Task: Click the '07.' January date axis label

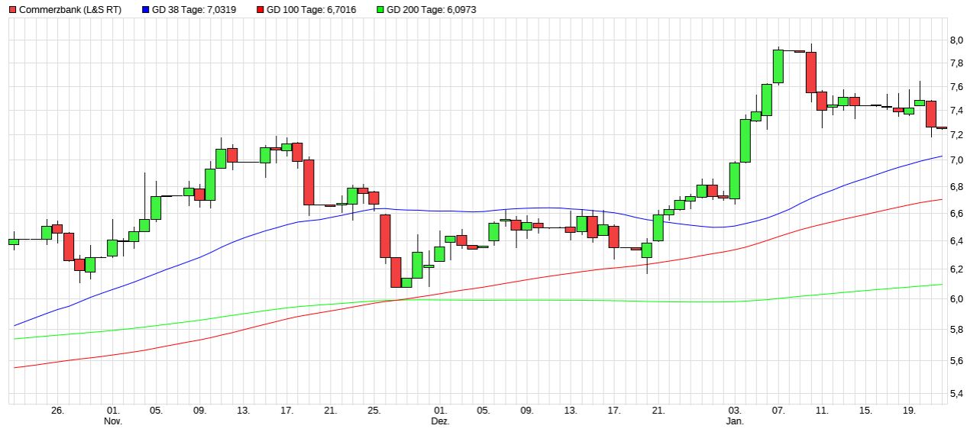Action: click(x=778, y=411)
